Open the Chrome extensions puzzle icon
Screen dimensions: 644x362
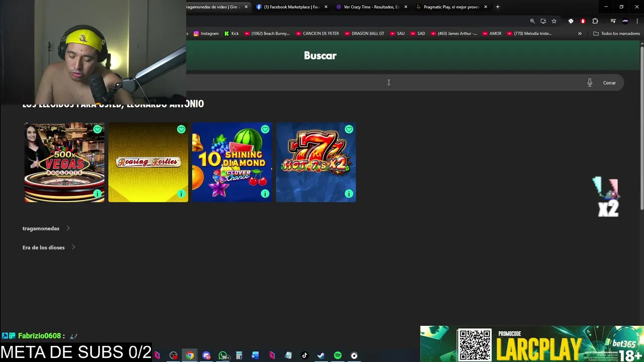coord(595,21)
